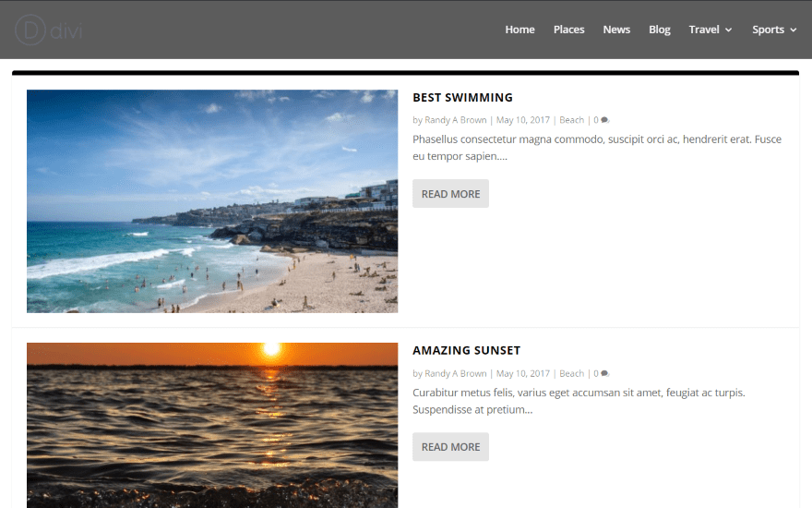Click comment bubble icon on Amazing Sunset
Viewport: 812px width, 508px height.
(604, 374)
